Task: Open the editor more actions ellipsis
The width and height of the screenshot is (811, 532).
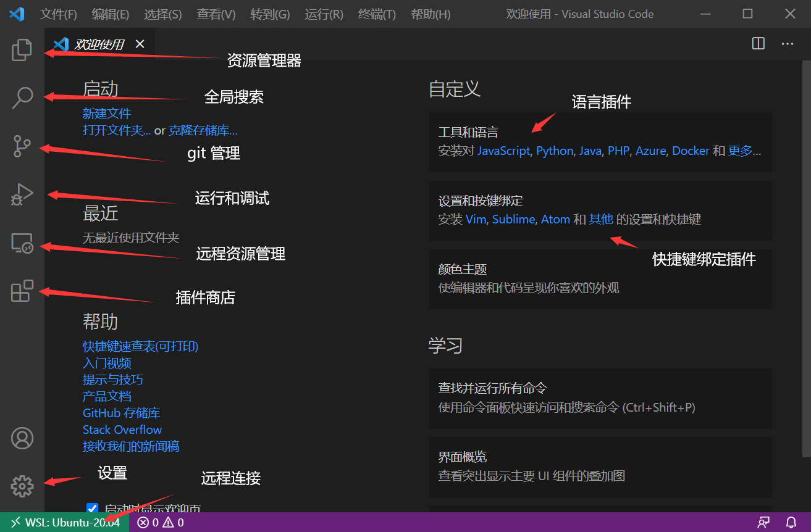Action: tap(787, 44)
